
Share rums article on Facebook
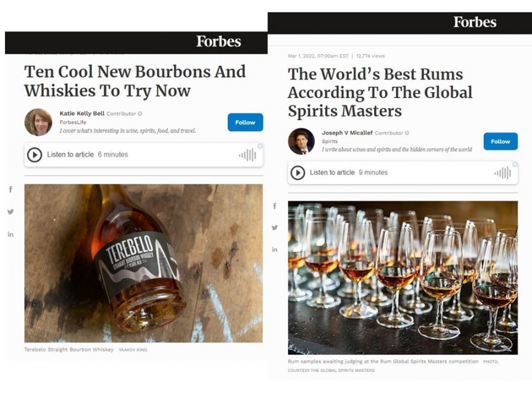275,206
